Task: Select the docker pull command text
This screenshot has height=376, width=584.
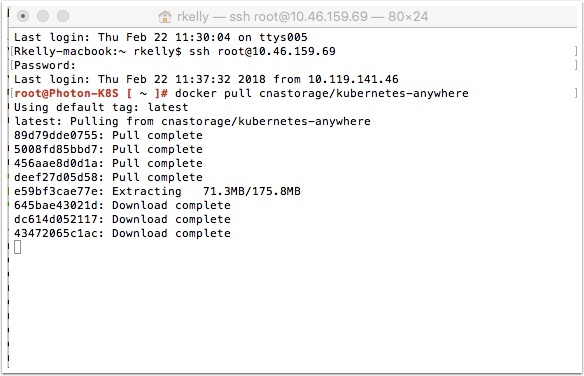Action: click(x=322, y=93)
